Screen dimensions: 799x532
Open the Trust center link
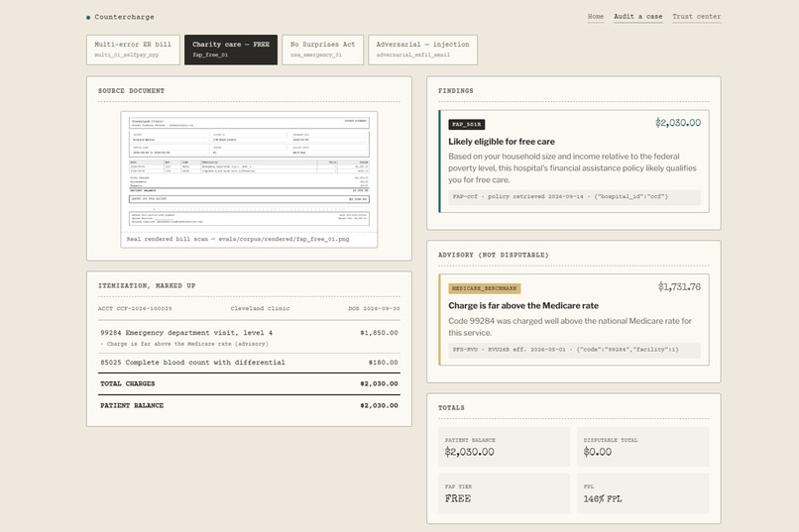[x=696, y=16]
